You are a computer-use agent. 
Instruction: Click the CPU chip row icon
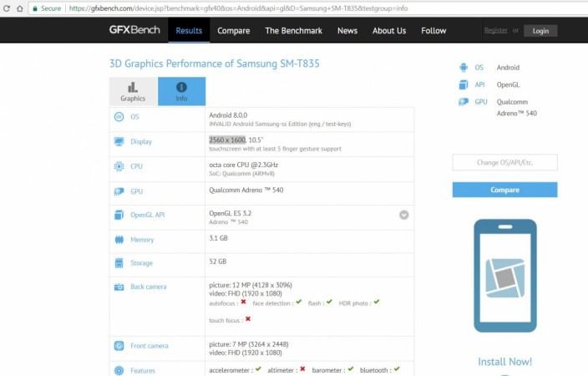pyautogui.click(x=119, y=166)
